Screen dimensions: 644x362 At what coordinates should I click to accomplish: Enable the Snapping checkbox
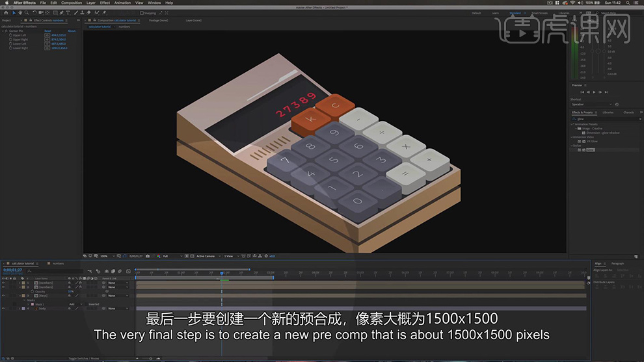click(142, 13)
